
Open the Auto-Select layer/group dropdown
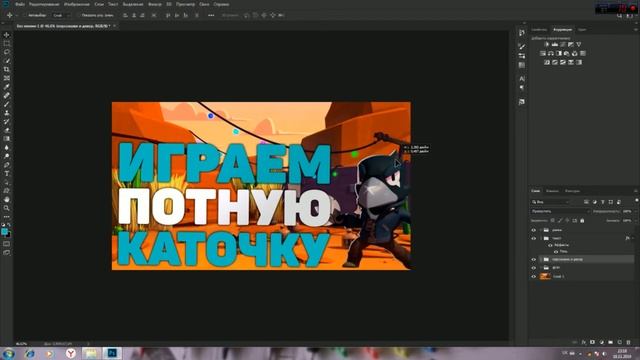tap(61, 15)
